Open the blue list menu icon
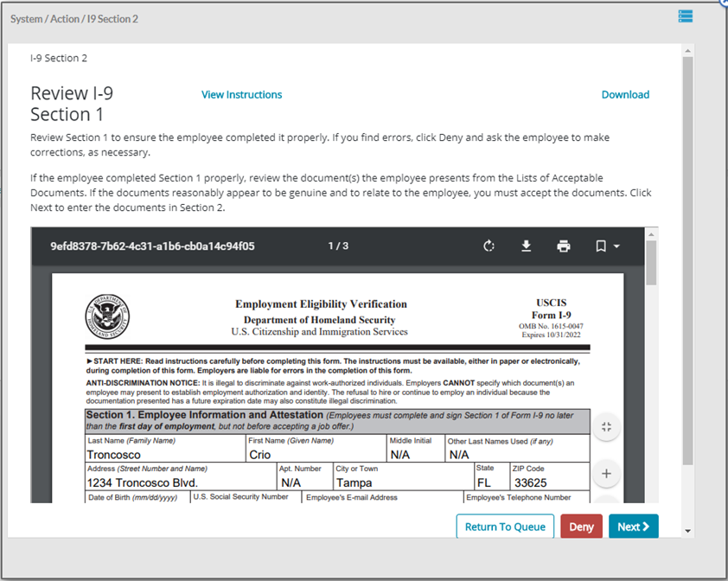Image resolution: width=728 pixels, height=581 pixels. (x=686, y=16)
